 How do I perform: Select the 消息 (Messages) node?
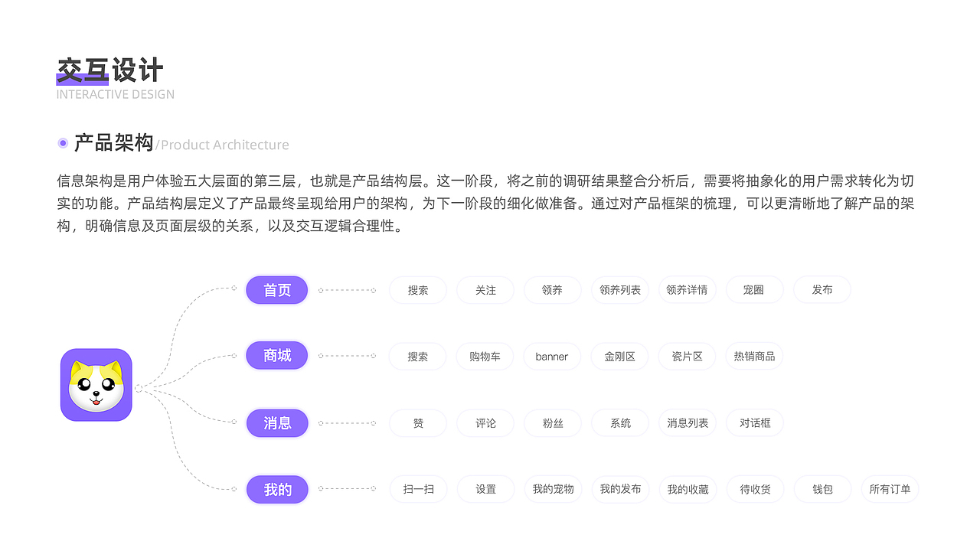point(276,422)
